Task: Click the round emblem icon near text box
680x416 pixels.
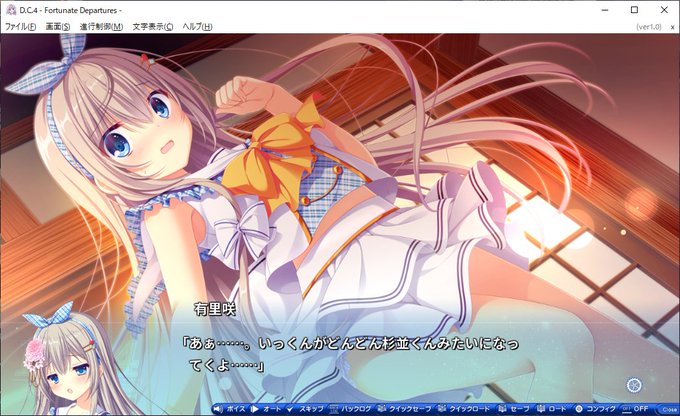Action: tap(634, 384)
